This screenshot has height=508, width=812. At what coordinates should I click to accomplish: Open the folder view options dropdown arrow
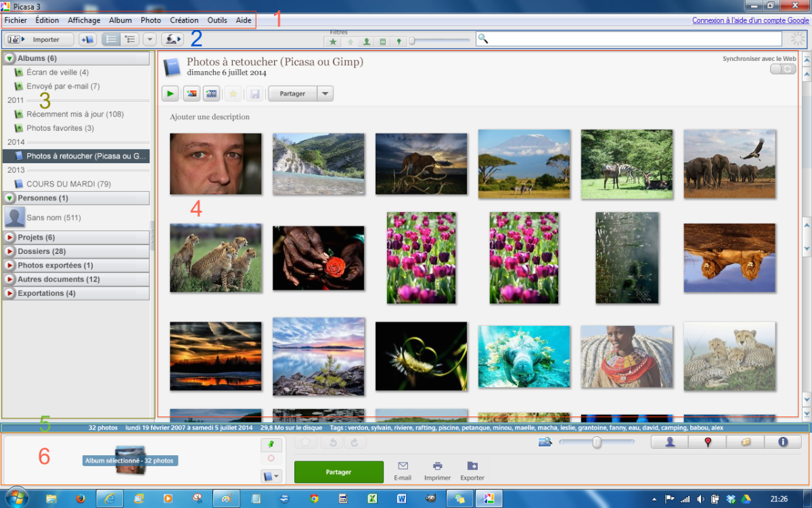[x=150, y=40]
